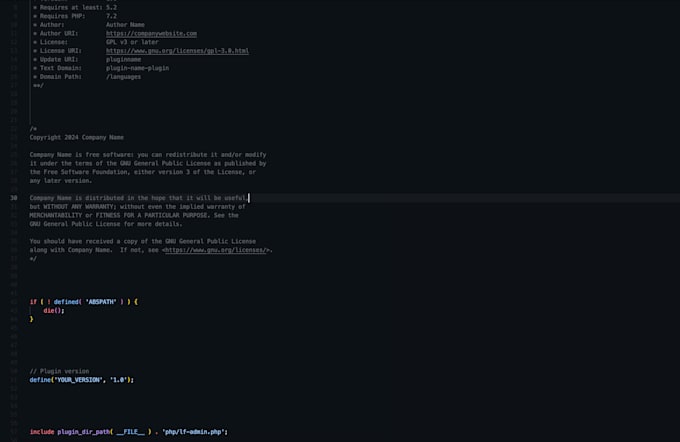Click the "Domain Path:" header label
This screenshot has width=680, height=442.
point(61,77)
